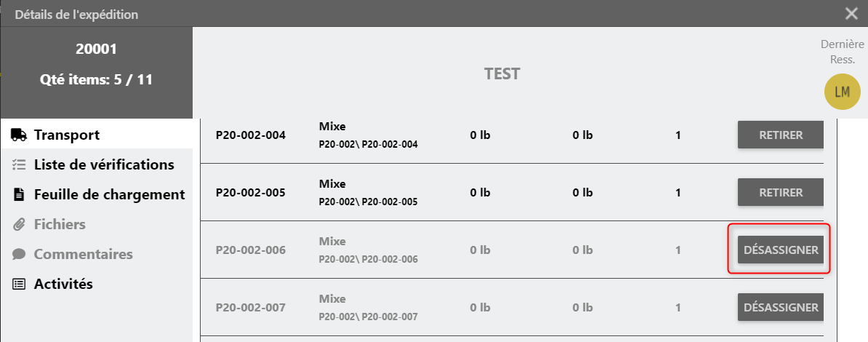Viewport: 868px width, 342px height.
Task: Open Feuille de chargement
Action: pos(109,194)
